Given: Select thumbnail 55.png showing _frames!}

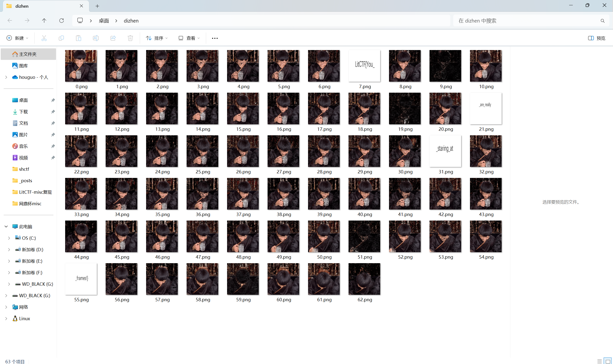Looking at the screenshot, I should [81, 279].
